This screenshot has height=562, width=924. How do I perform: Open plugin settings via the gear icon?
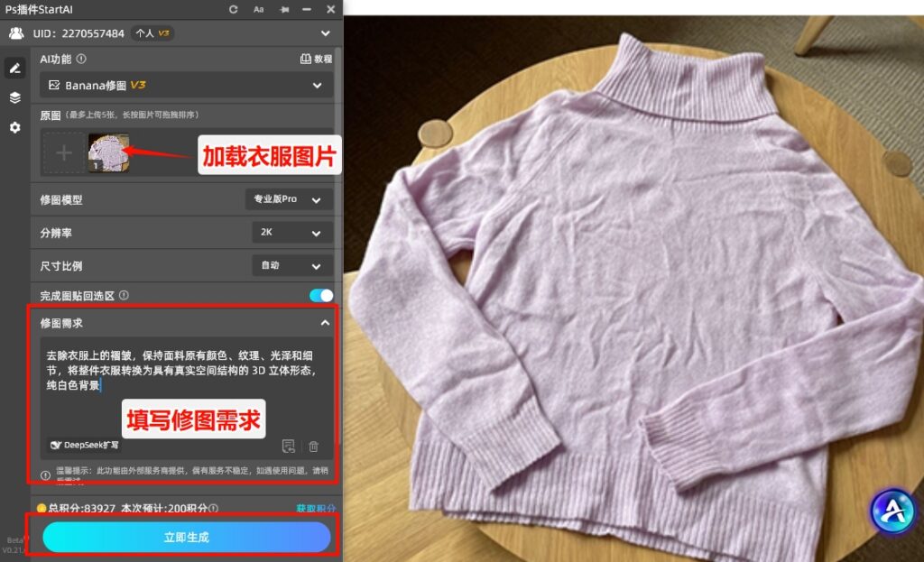[14, 128]
